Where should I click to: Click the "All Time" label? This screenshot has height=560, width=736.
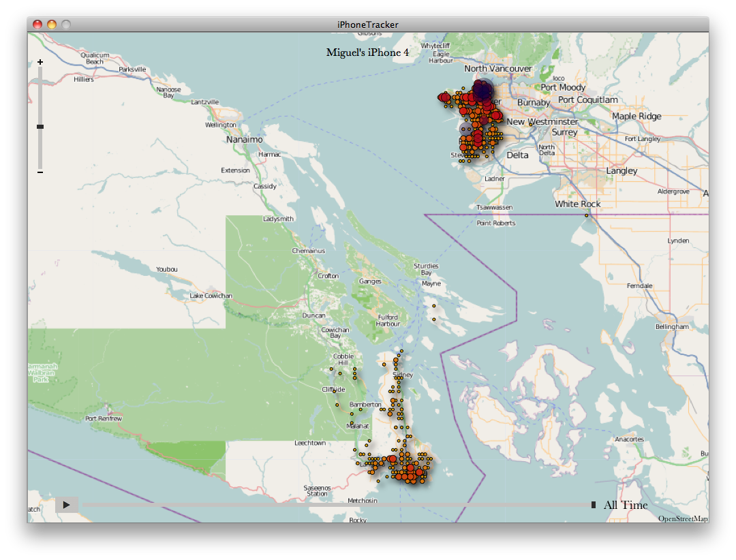click(625, 505)
